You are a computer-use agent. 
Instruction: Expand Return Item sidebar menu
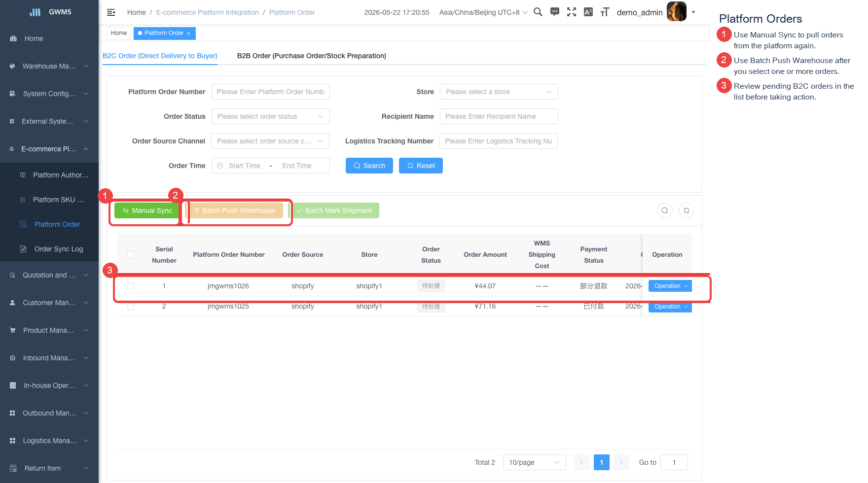(49, 468)
